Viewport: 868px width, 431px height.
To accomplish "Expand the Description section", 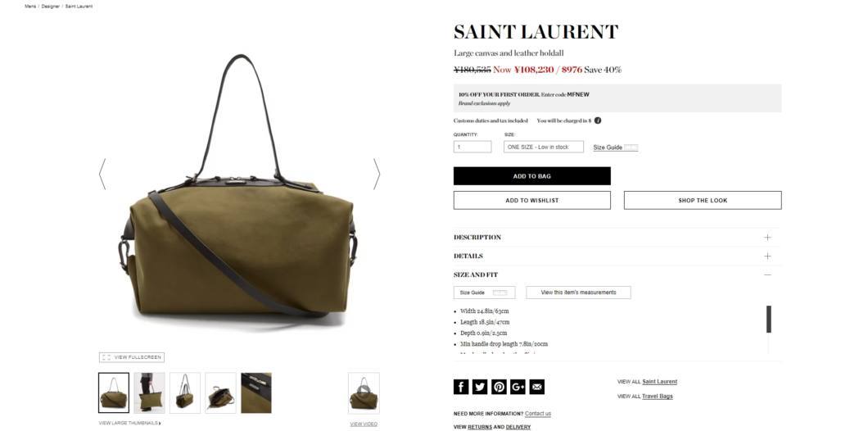I will pos(617,237).
